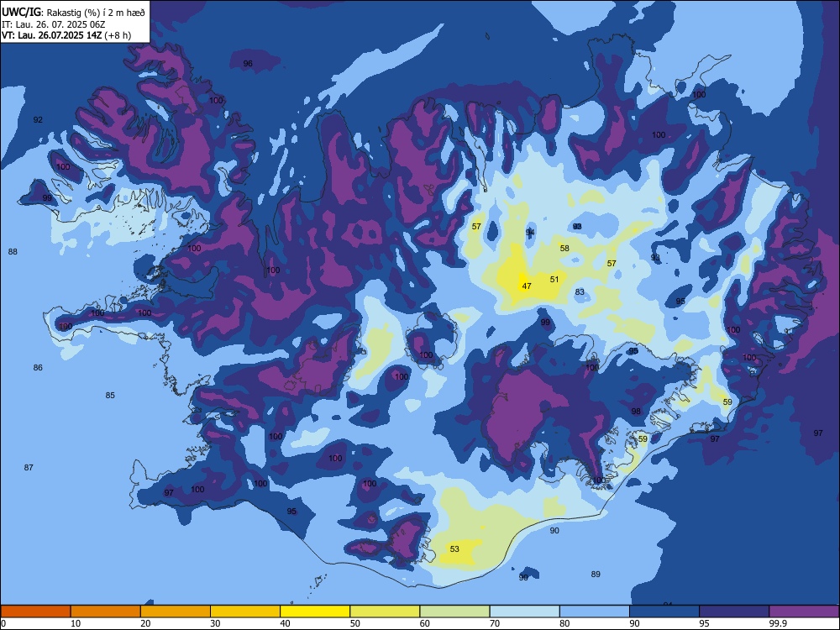Click the '83' humidity value in the highlands
This screenshot has width=840, height=630.
click(580, 292)
